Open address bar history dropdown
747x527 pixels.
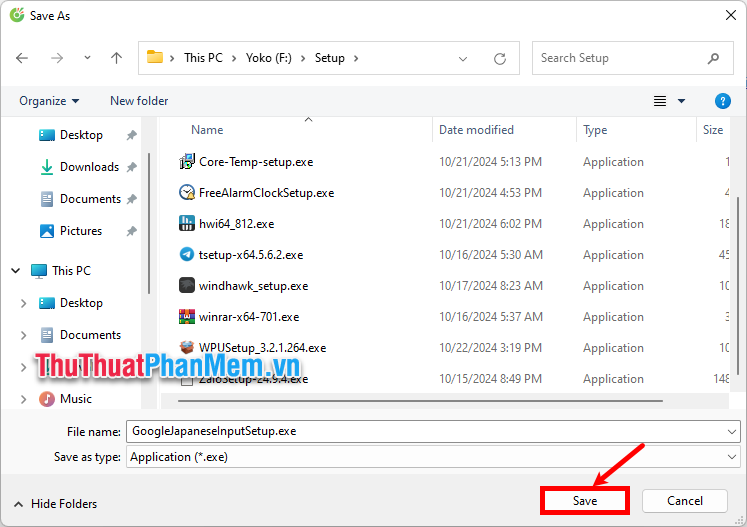[463, 59]
